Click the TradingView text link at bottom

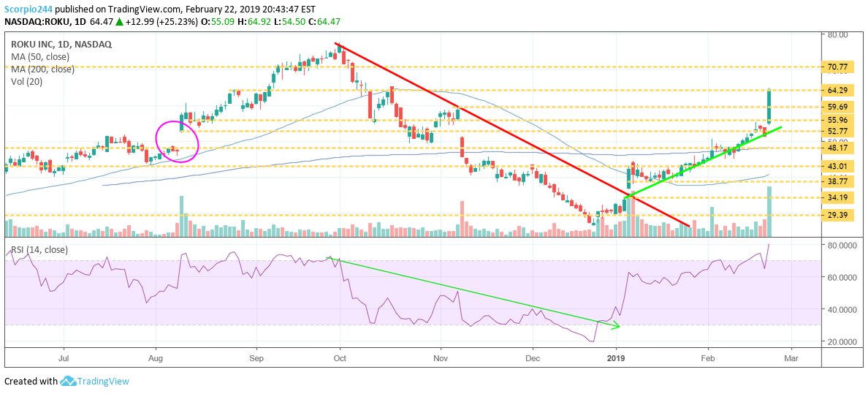point(105,381)
